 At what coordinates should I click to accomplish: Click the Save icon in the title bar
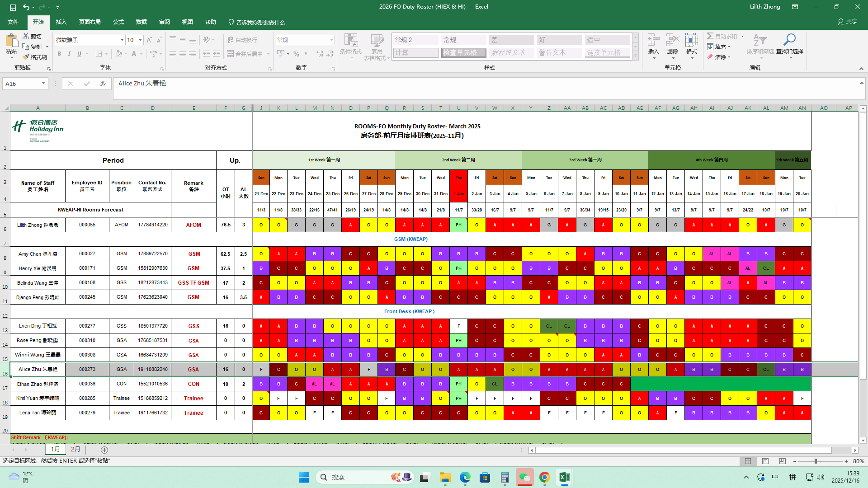[13, 7]
